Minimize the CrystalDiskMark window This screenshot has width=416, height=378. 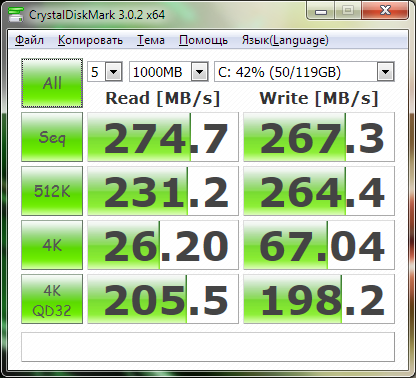[x=321, y=11]
